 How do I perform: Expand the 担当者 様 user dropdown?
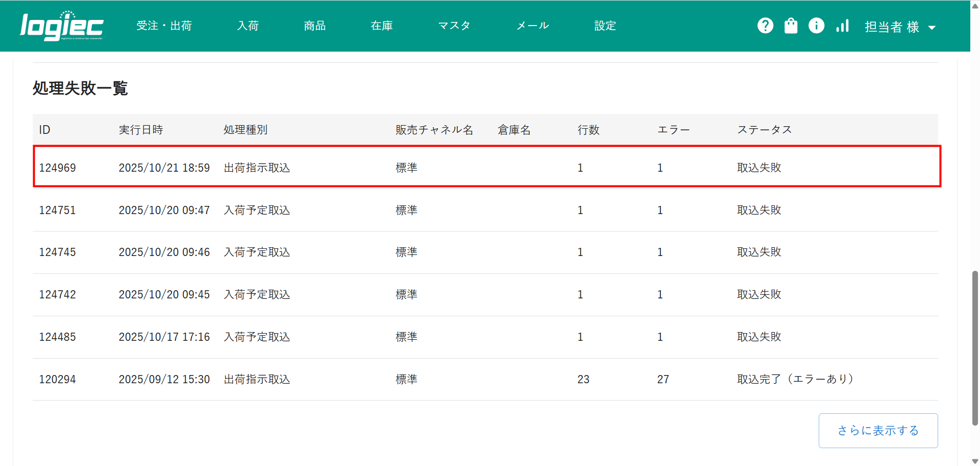point(900,27)
